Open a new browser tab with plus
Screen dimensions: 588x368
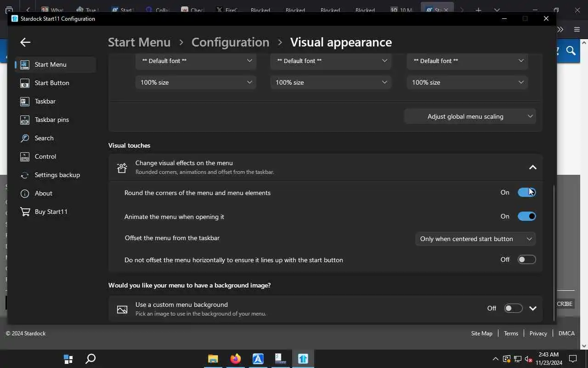(x=478, y=10)
